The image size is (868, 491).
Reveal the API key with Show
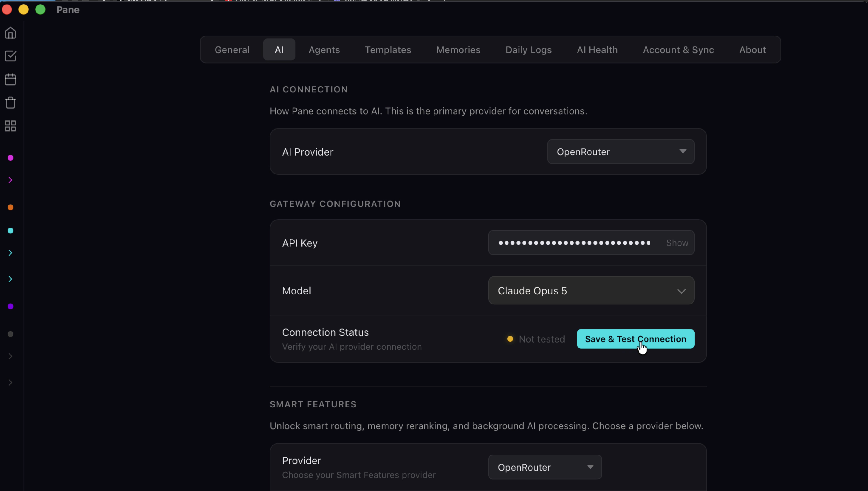(677, 243)
